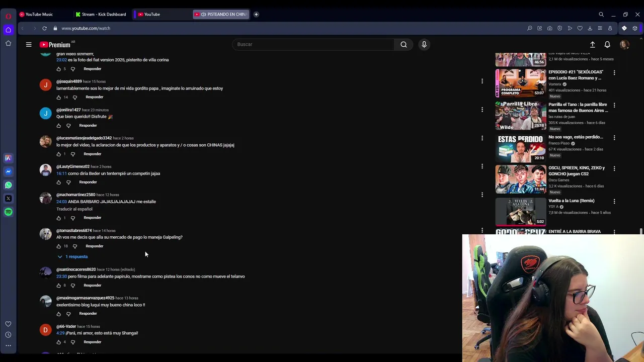Click the page vertical scrollbar
644x362 pixels.
[x=641, y=231]
